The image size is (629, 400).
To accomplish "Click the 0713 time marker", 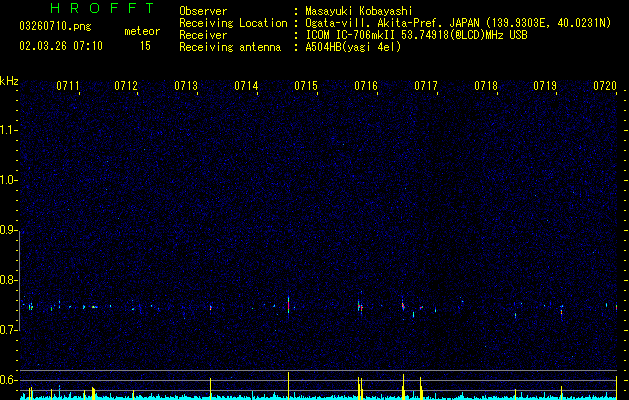I will coord(186,85).
